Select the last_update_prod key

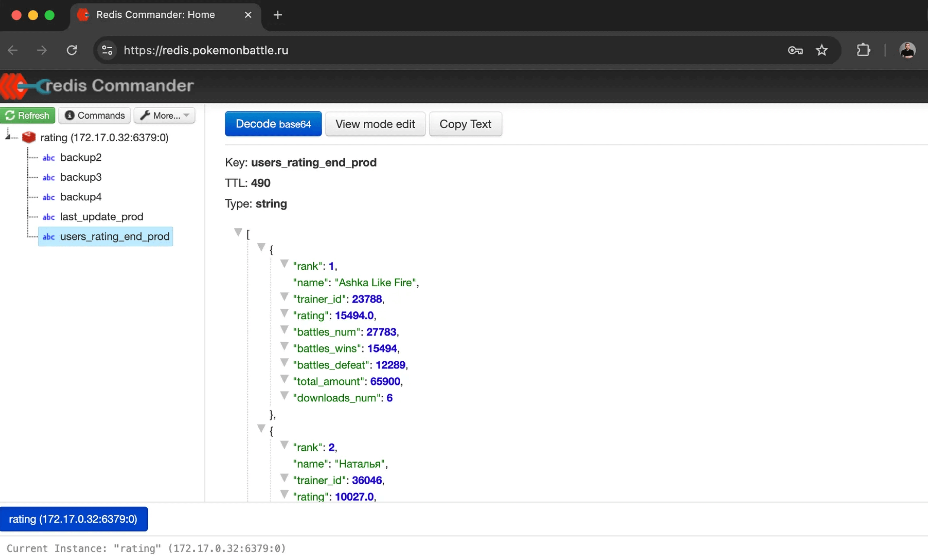tap(101, 217)
